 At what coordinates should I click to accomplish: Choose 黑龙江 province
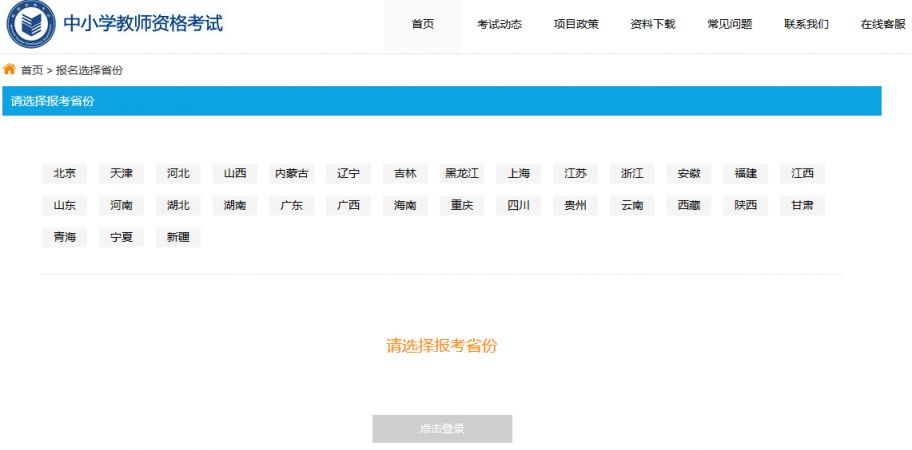pos(462,173)
